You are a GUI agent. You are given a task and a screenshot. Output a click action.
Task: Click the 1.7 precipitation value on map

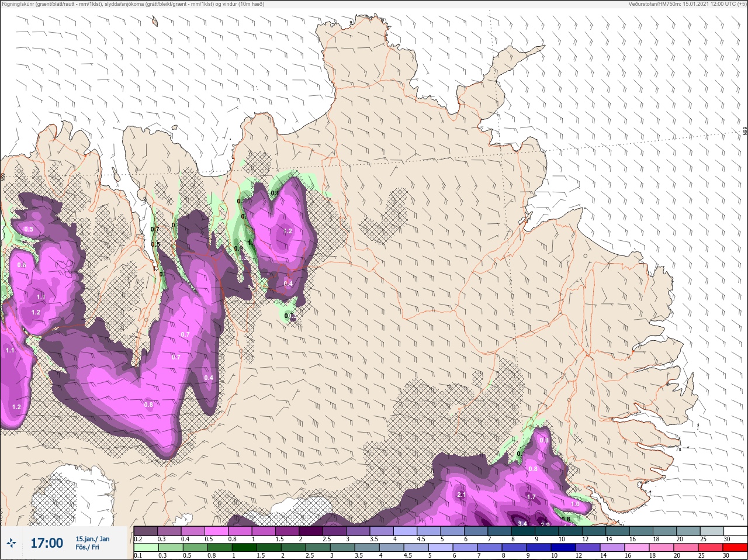point(531,497)
